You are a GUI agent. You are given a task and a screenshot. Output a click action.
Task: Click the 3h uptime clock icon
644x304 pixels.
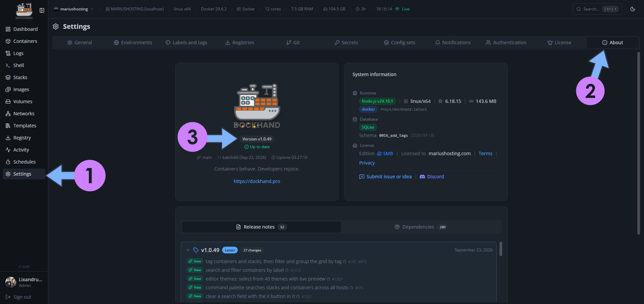[x=358, y=9]
